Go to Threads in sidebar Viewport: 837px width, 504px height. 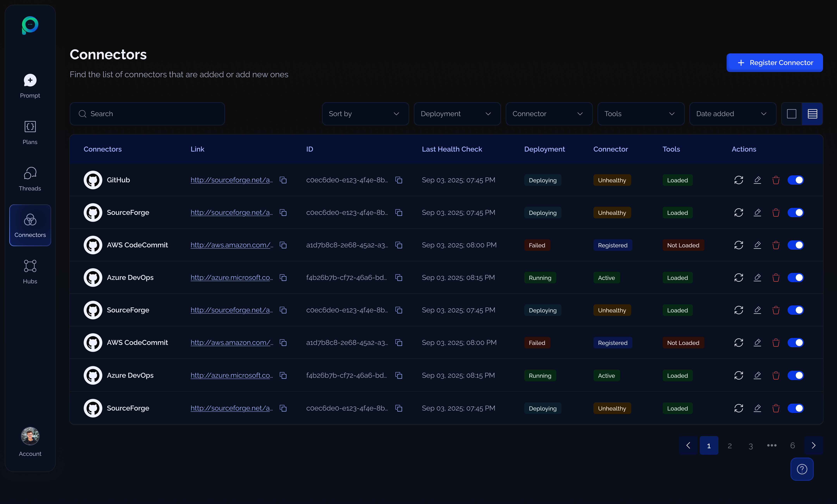click(x=30, y=179)
